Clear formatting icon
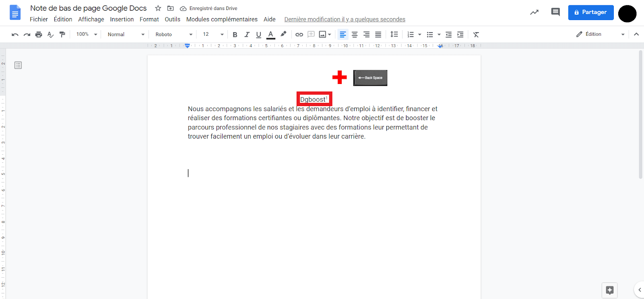Screen dimensions: 644x299 coord(476,35)
